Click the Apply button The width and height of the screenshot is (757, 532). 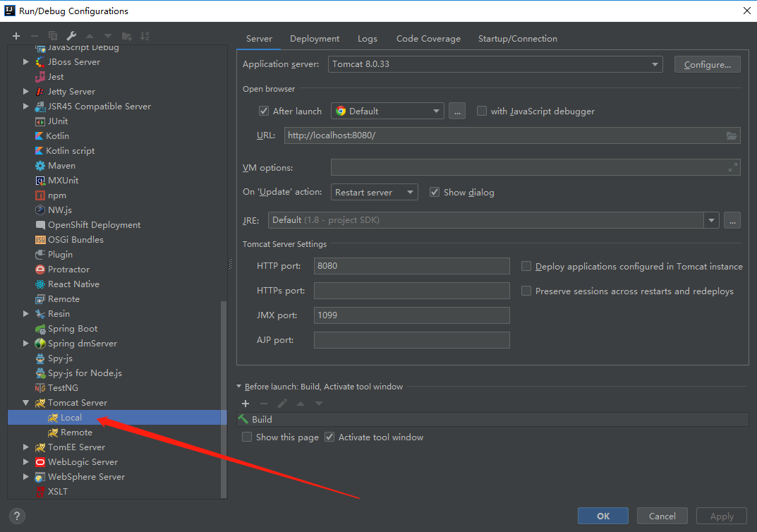pos(721,516)
